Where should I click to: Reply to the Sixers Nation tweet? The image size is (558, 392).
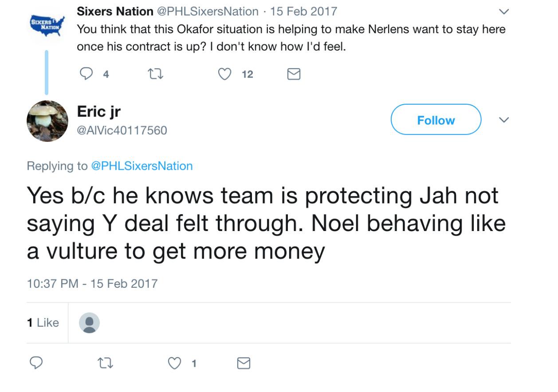point(86,74)
